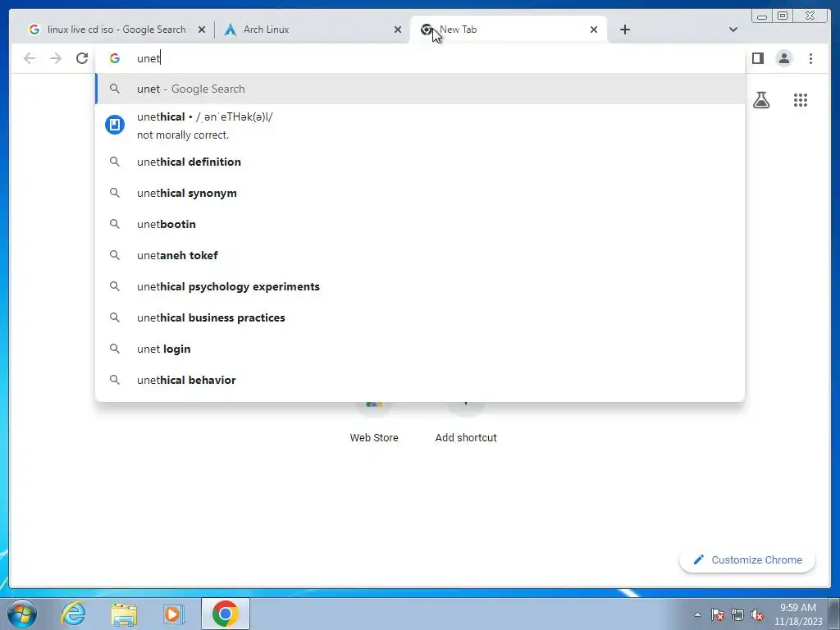Choose 'unethical definition' suggestion

(x=420, y=162)
